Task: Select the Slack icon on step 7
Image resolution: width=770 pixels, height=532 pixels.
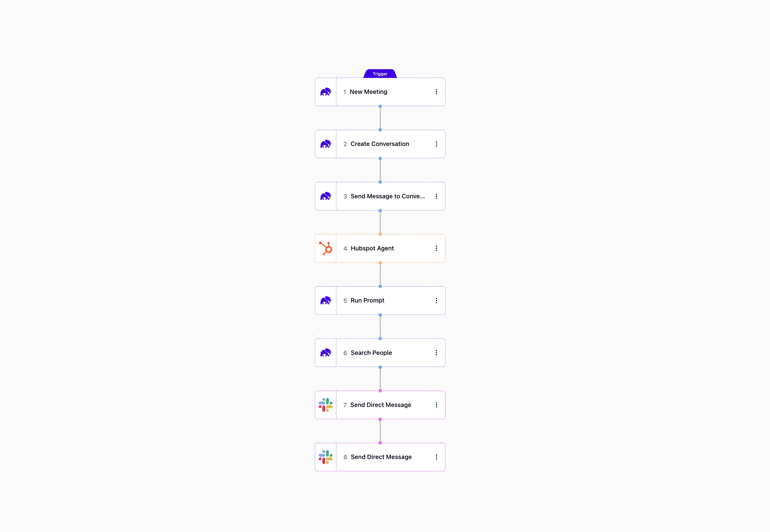Action: 326,405
